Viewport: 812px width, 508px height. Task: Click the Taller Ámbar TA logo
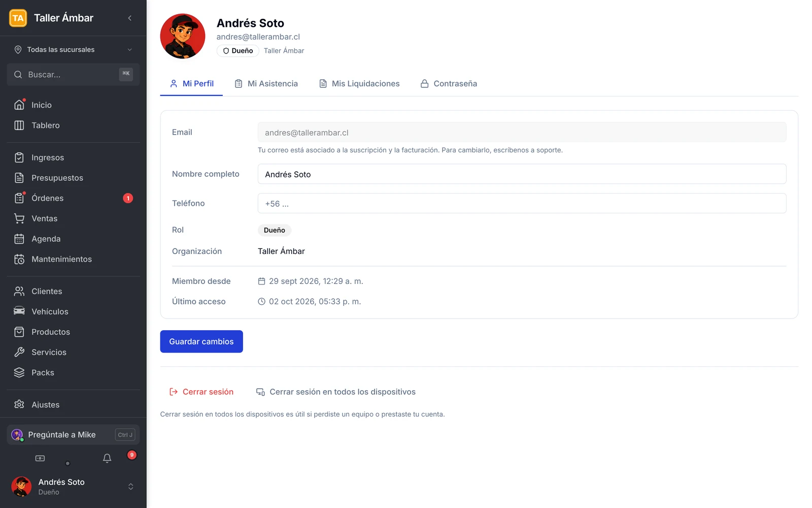[x=18, y=18]
